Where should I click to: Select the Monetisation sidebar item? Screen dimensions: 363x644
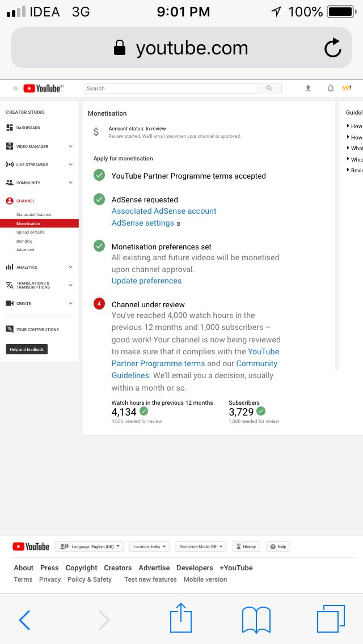pyautogui.click(x=40, y=223)
